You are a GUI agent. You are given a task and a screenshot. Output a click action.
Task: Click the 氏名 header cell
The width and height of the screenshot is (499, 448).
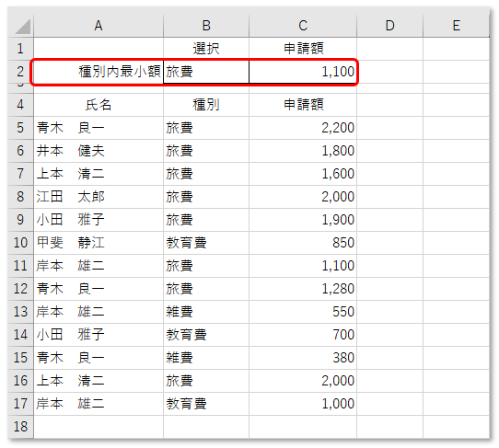click(99, 105)
